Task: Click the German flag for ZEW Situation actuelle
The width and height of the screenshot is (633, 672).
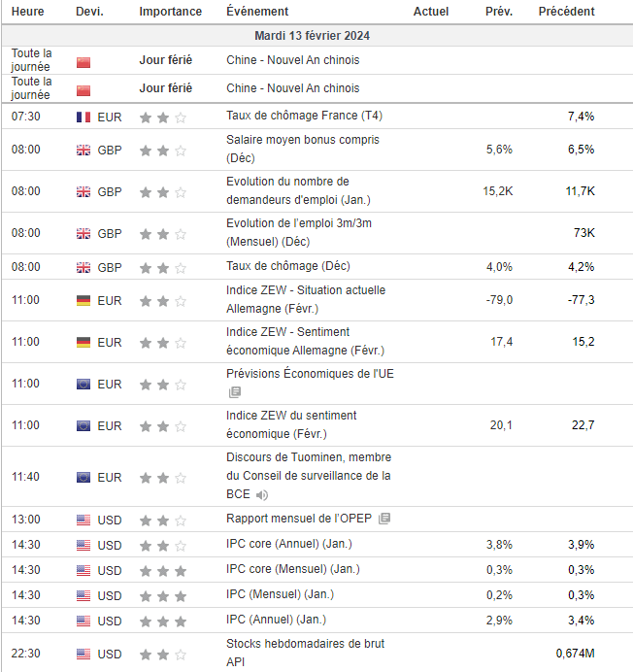Action: 83,300
